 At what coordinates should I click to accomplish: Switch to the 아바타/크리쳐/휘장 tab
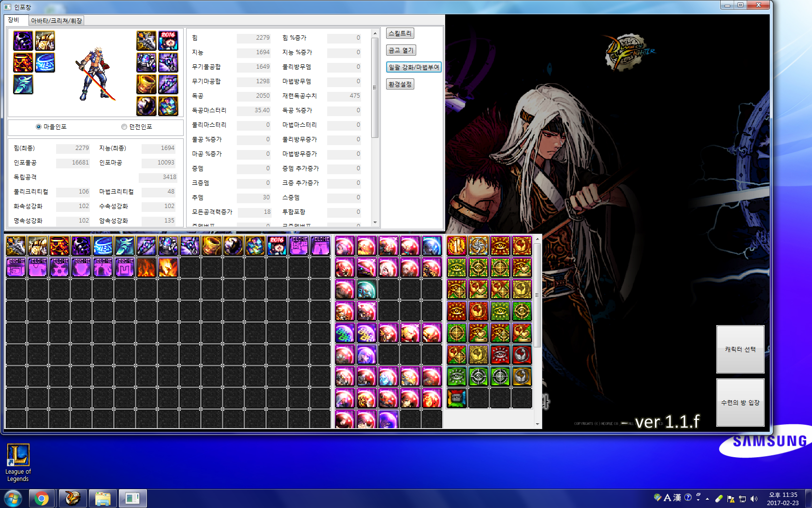(57, 21)
